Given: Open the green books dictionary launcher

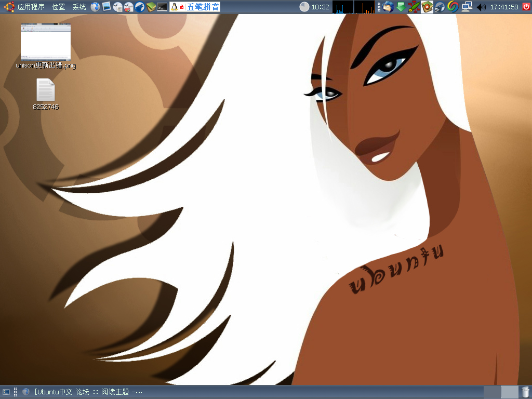Looking at the screenshot, I should pos(151,7).
